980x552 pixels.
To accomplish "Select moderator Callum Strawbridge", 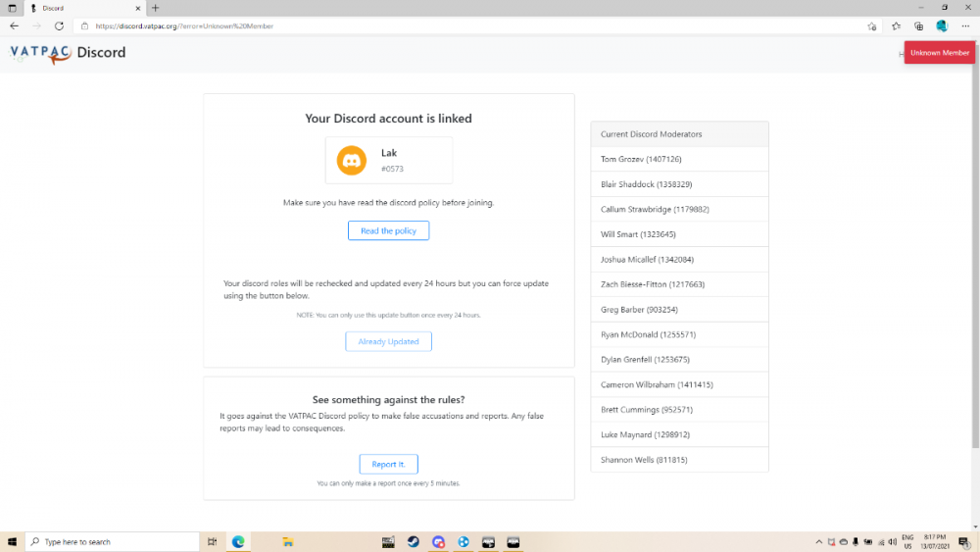I will click(679, 210).
